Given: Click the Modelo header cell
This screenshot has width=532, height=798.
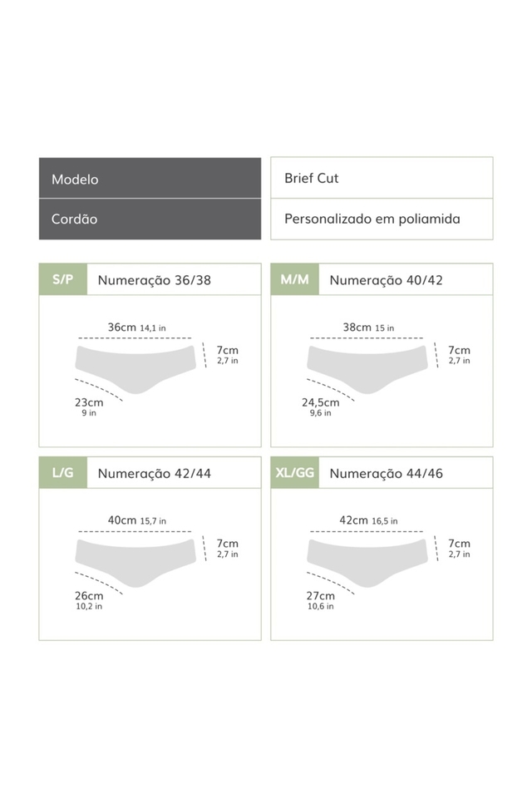Looking at the screenshot, I should (150, 178).
